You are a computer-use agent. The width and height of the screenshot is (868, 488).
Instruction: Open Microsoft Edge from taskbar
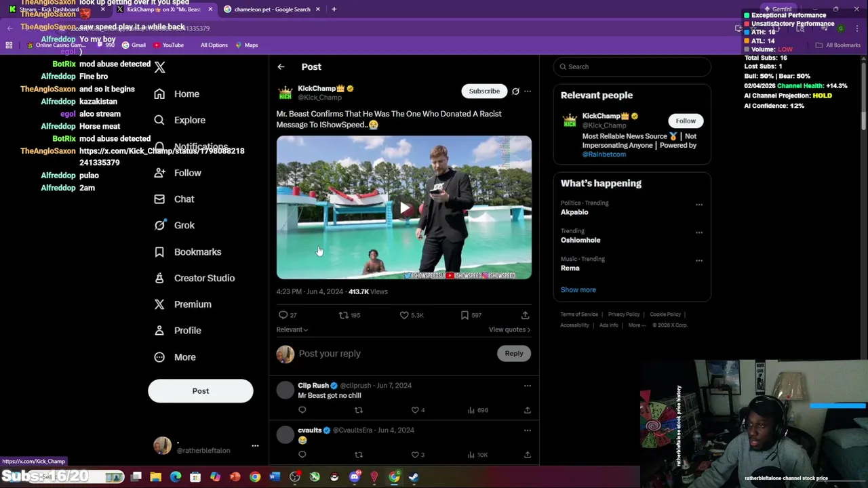176,477
